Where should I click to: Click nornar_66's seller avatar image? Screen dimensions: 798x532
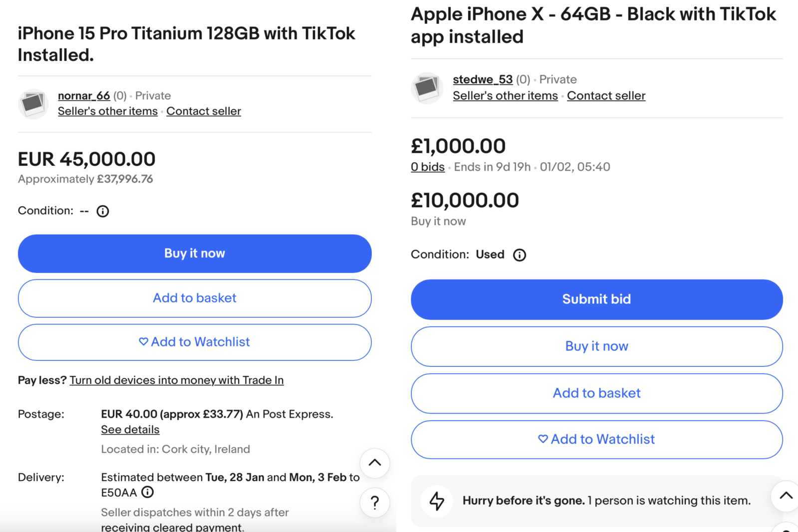coord(33,104)
